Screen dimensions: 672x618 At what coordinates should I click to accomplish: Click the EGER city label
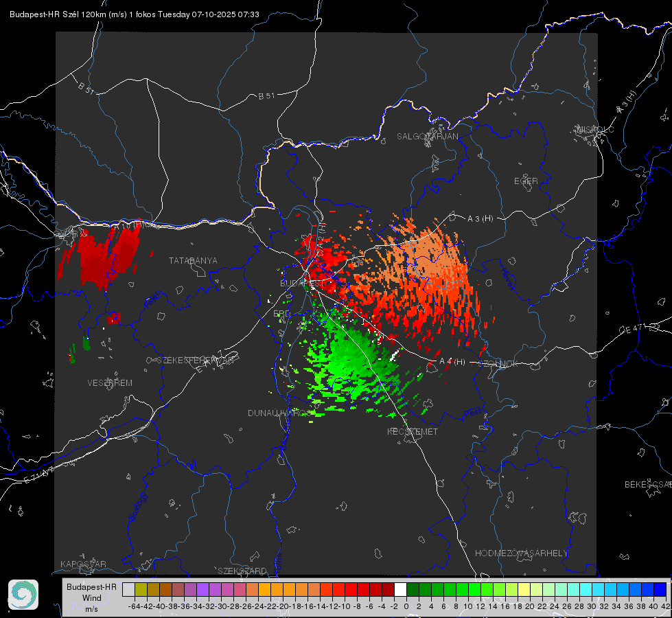(x=526, y=181)
